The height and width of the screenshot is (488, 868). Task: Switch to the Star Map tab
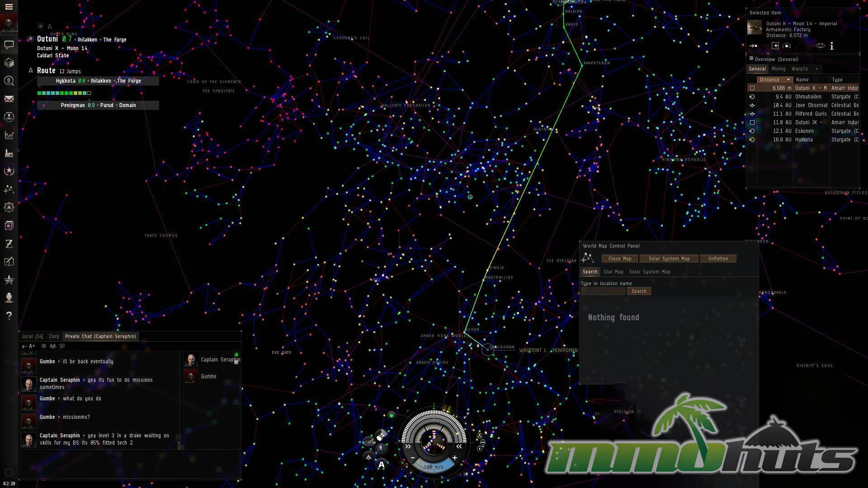(x=613, y=272)
